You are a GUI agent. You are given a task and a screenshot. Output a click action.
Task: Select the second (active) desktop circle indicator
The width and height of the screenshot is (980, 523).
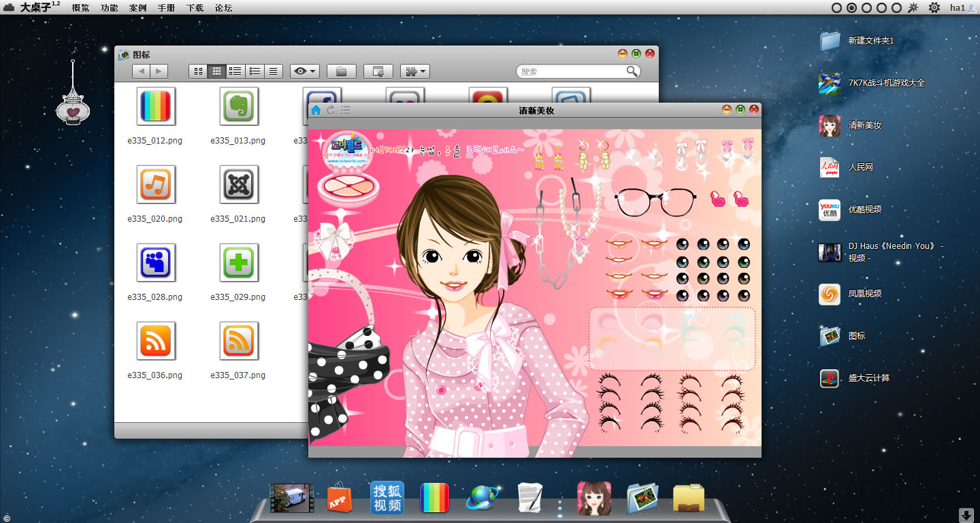pos(851,8)
